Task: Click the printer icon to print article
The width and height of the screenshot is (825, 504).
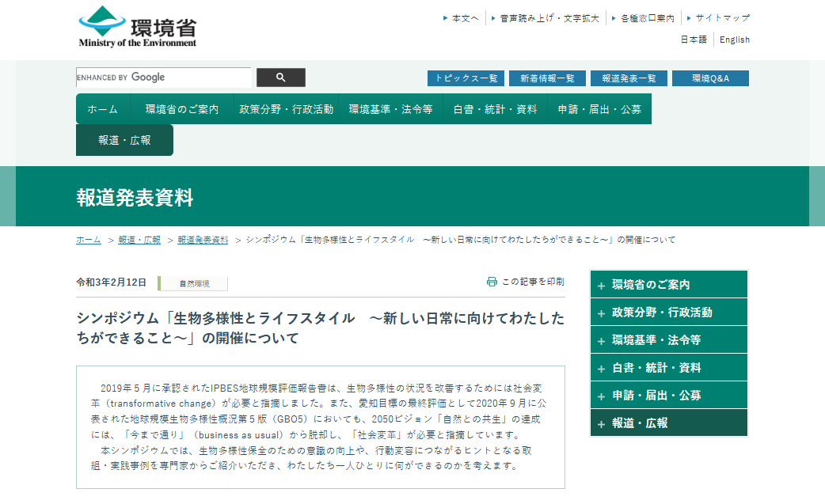Action: 492,282
